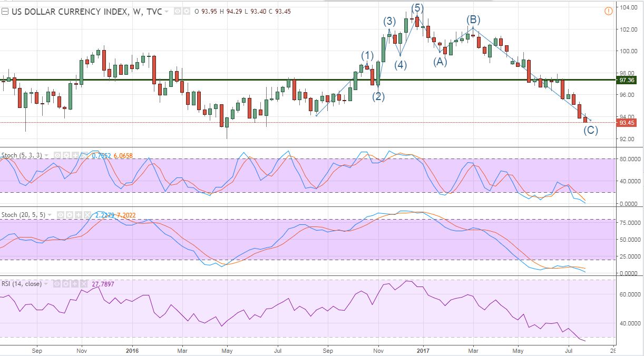The height and width of the screenshot is (356, 644).
Task: Click the 2016 label on the time axis
Action: click(x=132, y=350)
